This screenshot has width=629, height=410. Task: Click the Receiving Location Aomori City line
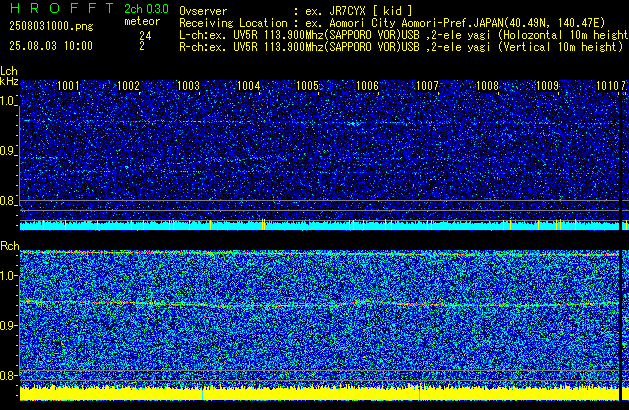pos(392,23)
